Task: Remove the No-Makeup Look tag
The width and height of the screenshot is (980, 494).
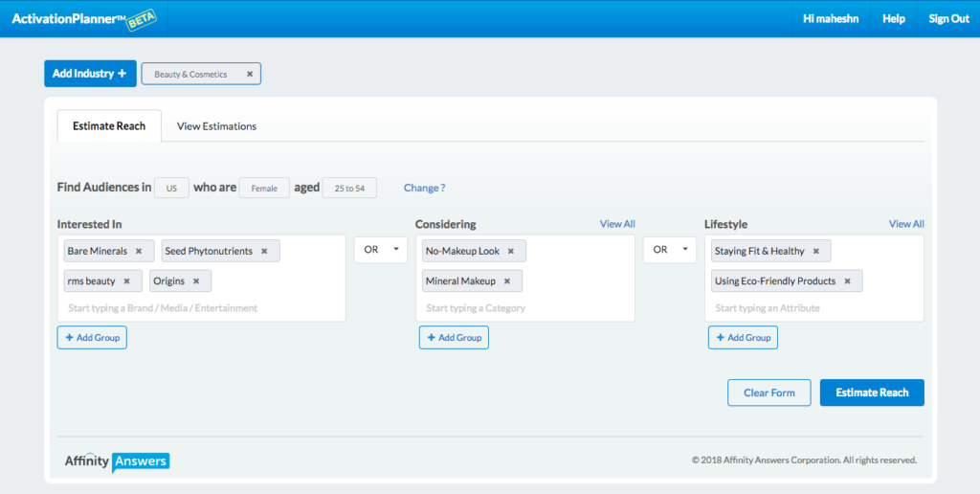Action: [x=511, y=251]
